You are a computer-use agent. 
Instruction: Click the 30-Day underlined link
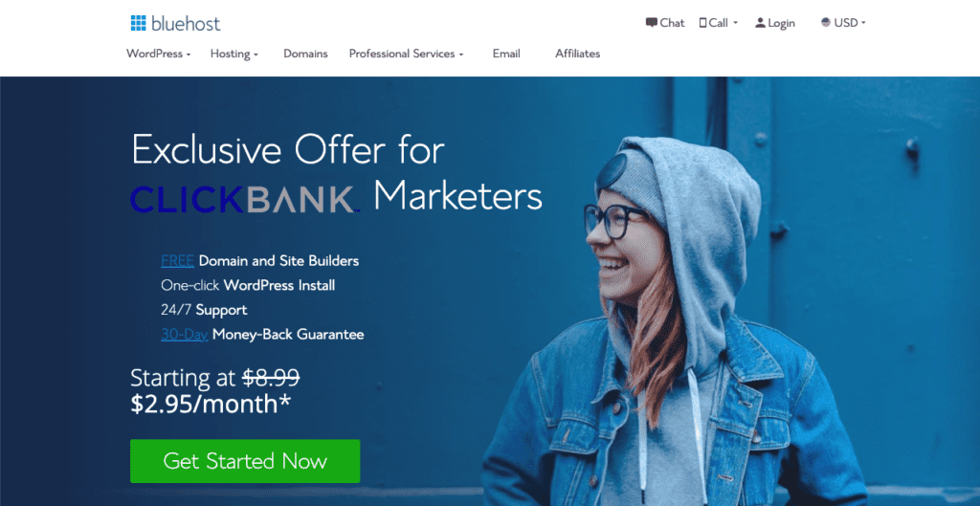pos(185,334)
